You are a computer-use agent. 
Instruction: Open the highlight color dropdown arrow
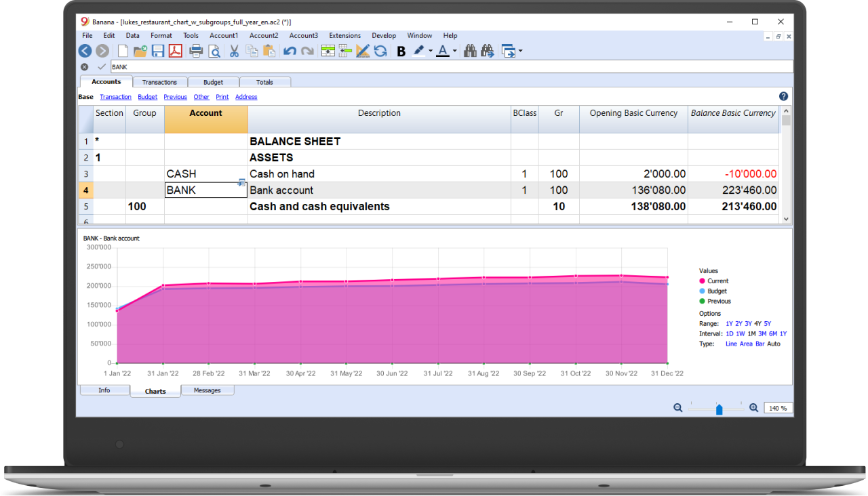431,51
